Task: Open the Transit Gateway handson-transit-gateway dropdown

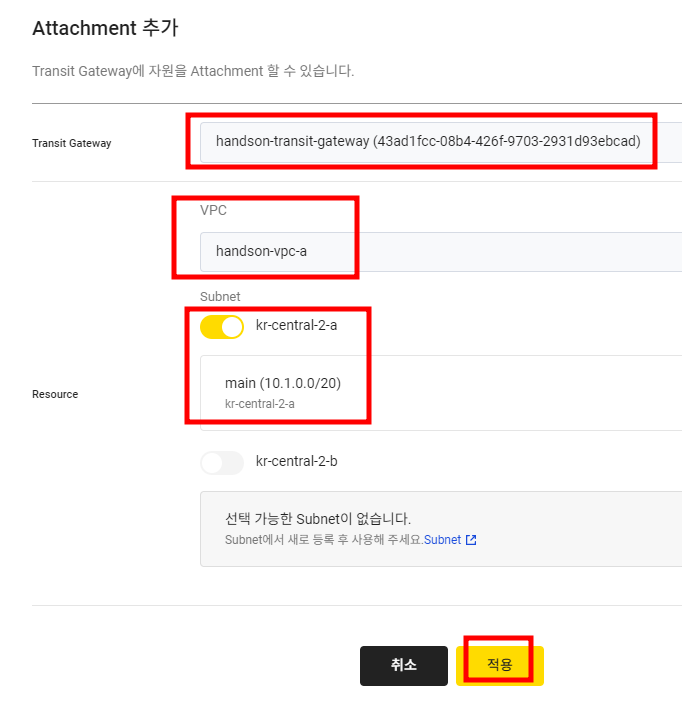Action: [441, 142]
